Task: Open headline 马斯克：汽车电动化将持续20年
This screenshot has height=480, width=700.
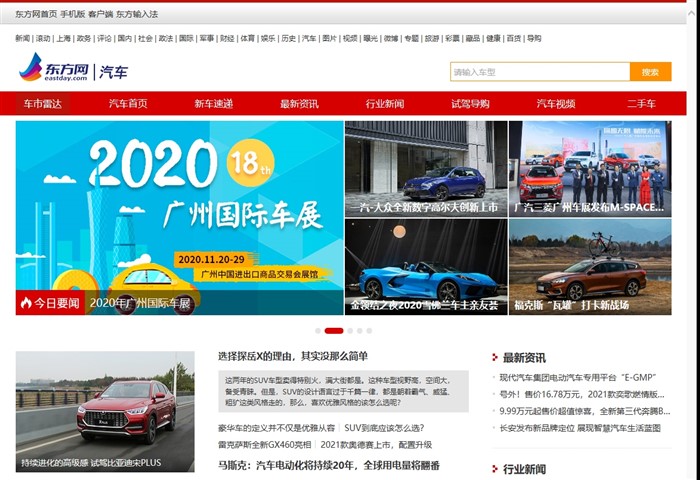Action: [329, 465]
